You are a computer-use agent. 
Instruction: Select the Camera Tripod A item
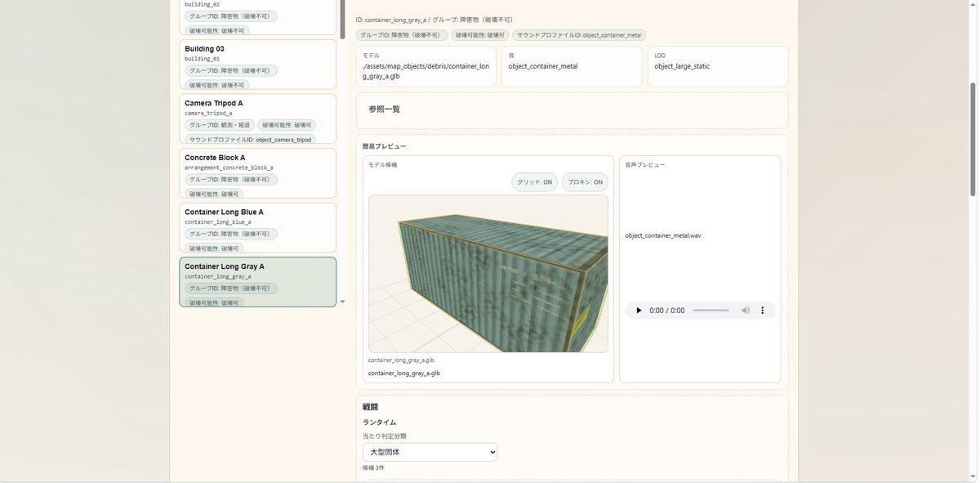[x=258, y=119]
